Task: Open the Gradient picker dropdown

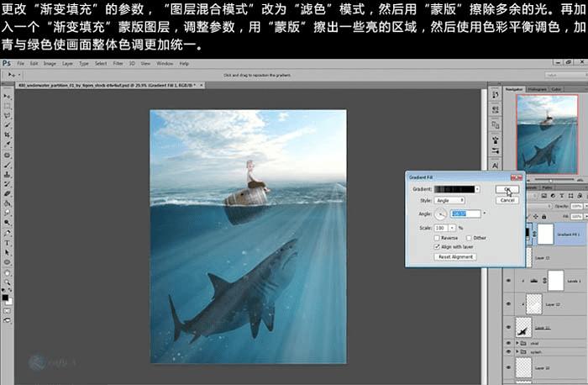Action: click(x=477, y=189)
